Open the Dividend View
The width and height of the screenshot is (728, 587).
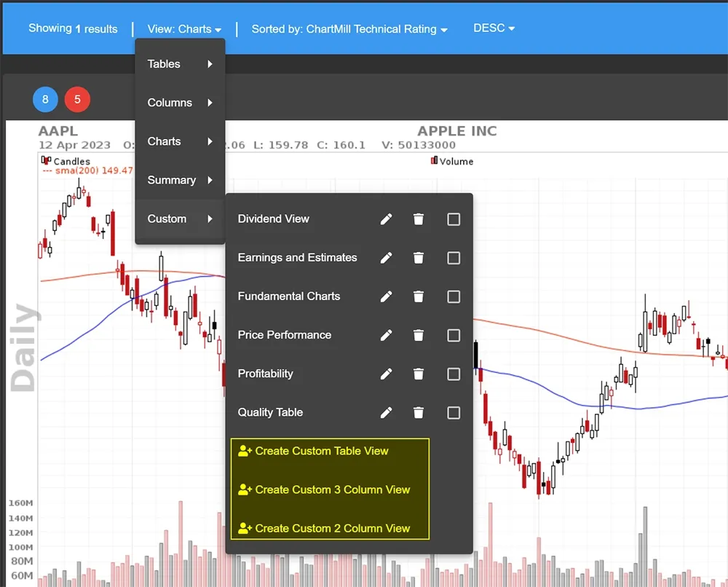click(274, 218)
